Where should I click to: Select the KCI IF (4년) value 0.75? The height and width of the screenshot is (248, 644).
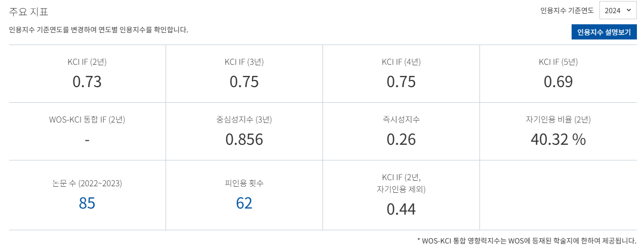point(401,81)
